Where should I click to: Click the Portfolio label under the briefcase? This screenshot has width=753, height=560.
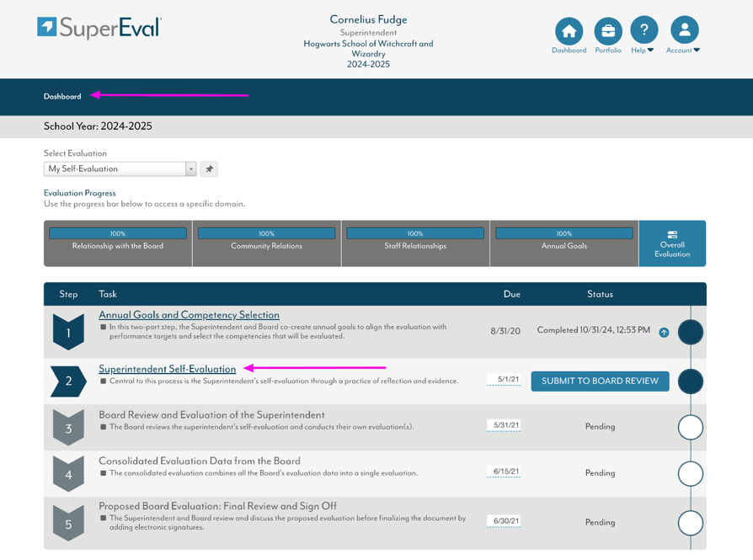(608, 51)
